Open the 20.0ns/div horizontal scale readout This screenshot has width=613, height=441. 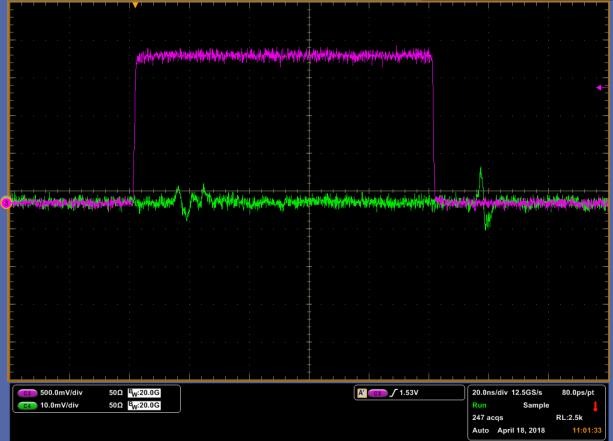[490, 393]
